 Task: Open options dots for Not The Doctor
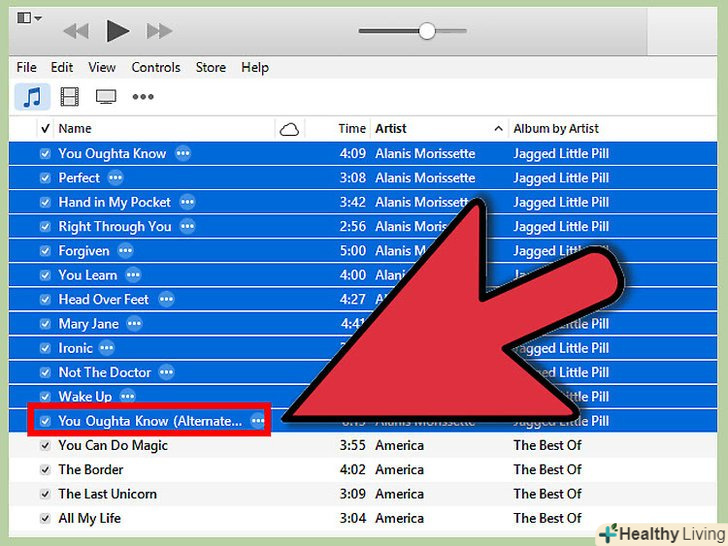coord(166,372)
